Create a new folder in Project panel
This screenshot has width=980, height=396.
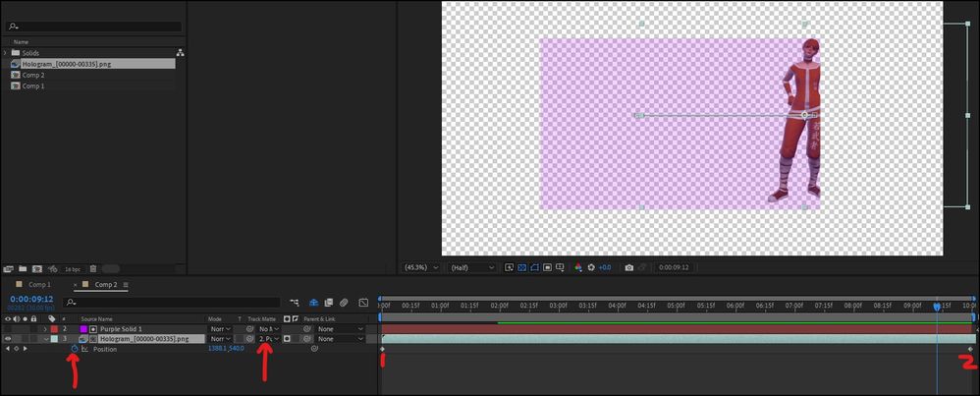tap(23, 269)
